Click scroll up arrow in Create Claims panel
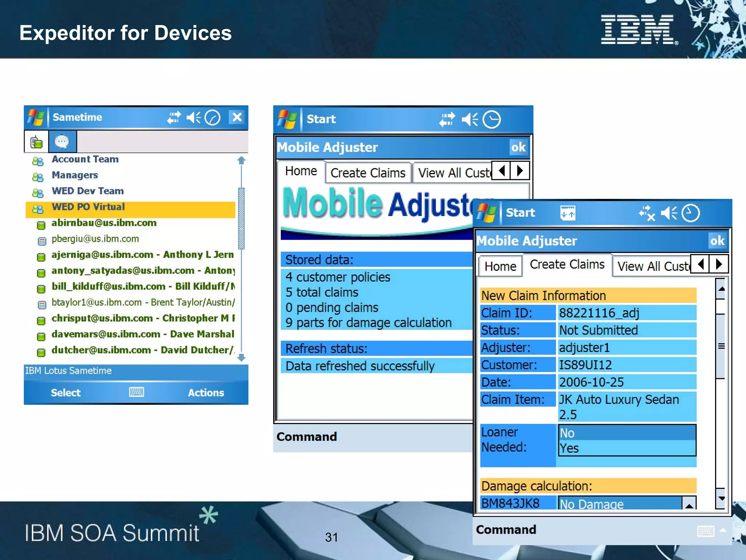Screen dimensions: 746x560 click(721, 289)
